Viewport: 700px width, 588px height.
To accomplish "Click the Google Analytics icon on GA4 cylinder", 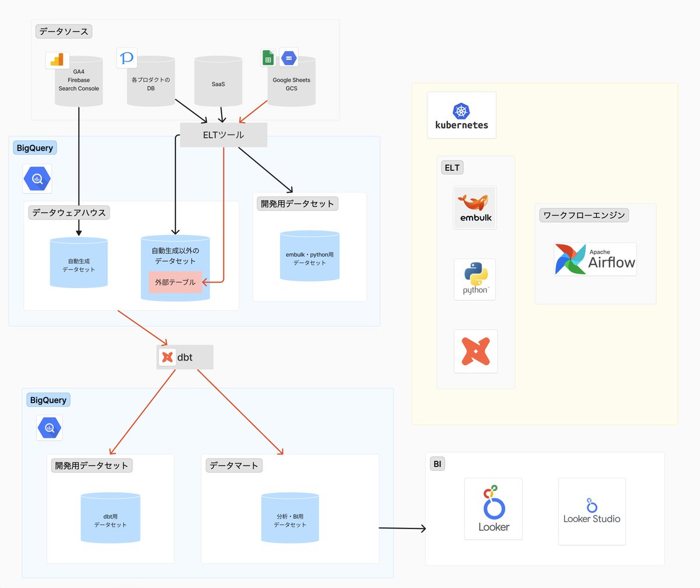I will tap(58, 60).
